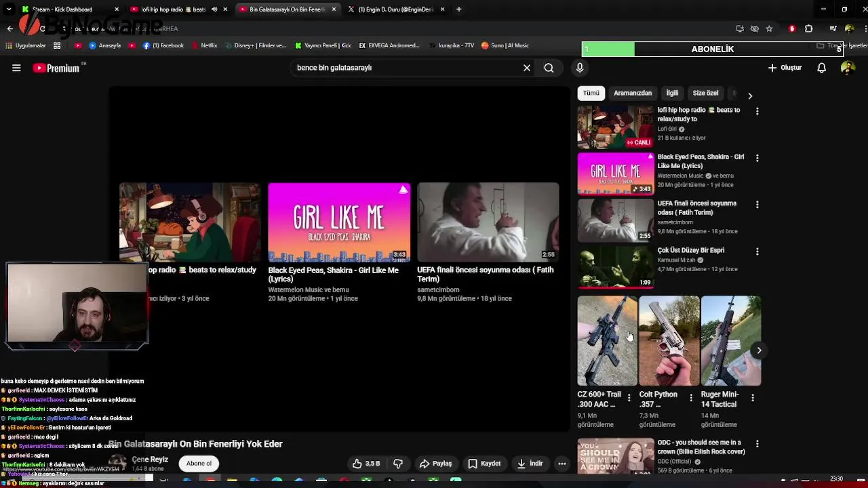The image size is (868, 488).
Task: Open the Yayıncı Paneli | Kick bookmark
Action: pyautogui.click(x=323, y=45)
